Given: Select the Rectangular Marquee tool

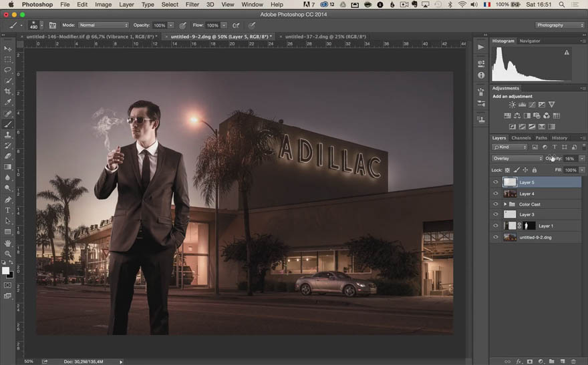Looking at the screenshot, I should tap(7, 59).
